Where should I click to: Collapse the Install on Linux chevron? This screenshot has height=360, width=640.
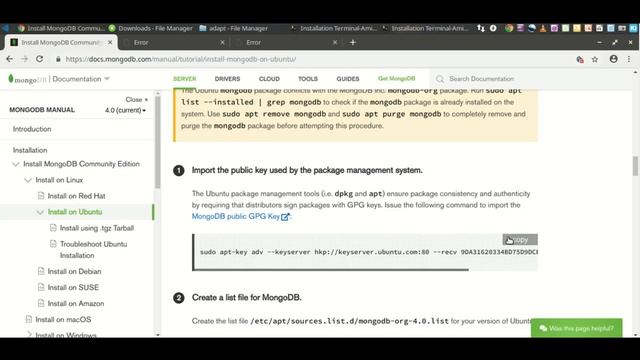click(x=28, y=180)
